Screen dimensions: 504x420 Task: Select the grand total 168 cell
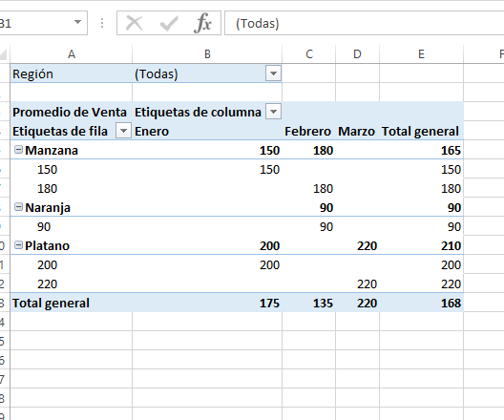coord(421,303)
